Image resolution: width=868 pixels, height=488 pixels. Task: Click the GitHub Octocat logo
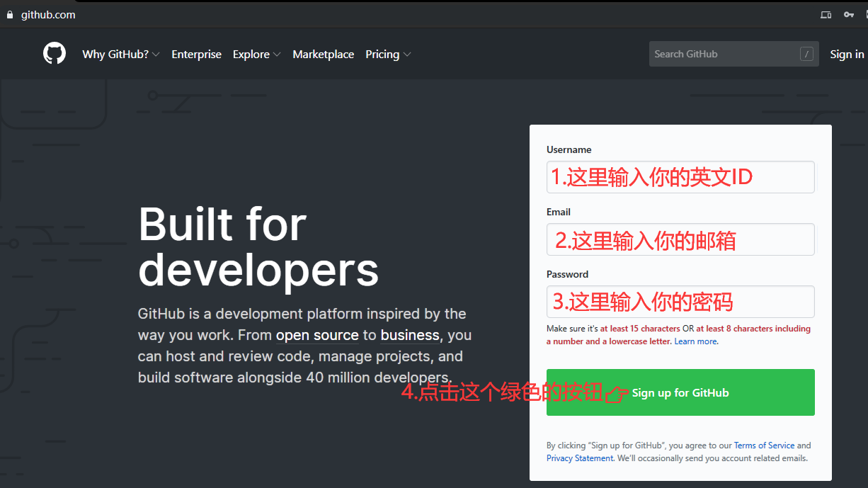pyautogui.click(x=55, y=54)
